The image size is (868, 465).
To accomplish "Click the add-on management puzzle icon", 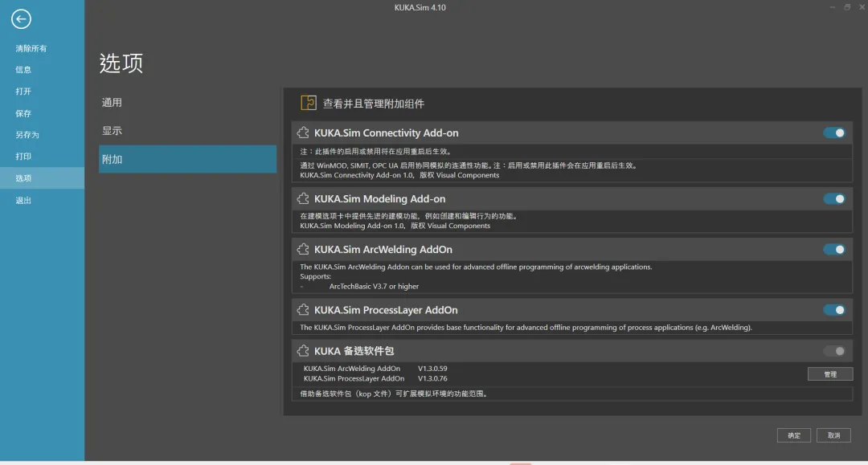I will coord(309,103).
